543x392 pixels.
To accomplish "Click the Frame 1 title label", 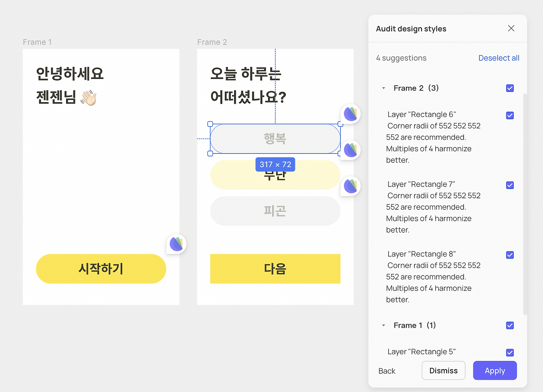I will coord(37,42).
